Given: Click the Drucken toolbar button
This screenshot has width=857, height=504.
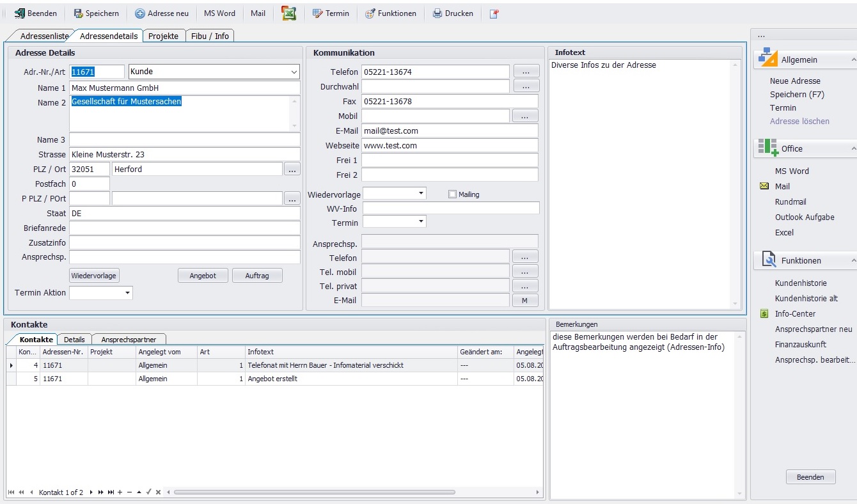Looking at the screenshot, I should 453,13.
